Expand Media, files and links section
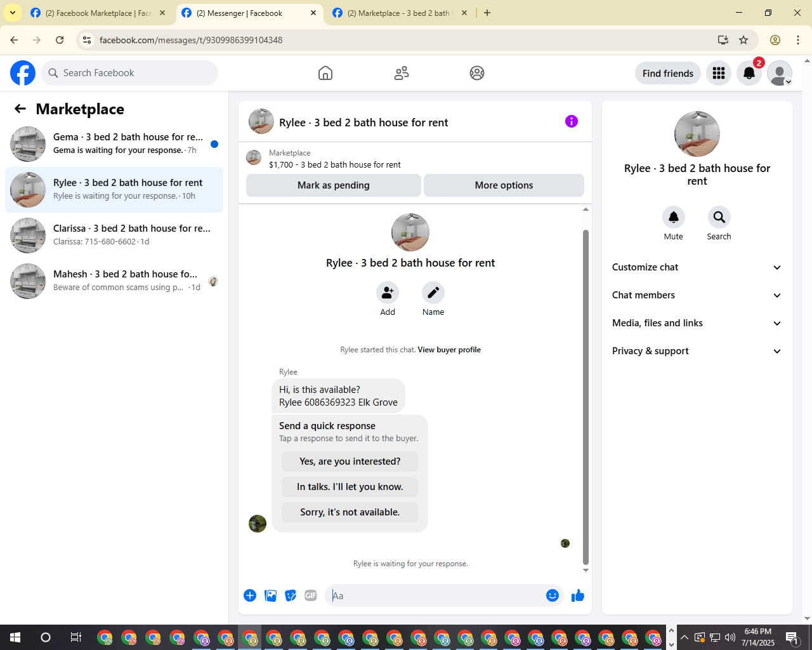Screen dimensions: 812x650 (697, 323)
